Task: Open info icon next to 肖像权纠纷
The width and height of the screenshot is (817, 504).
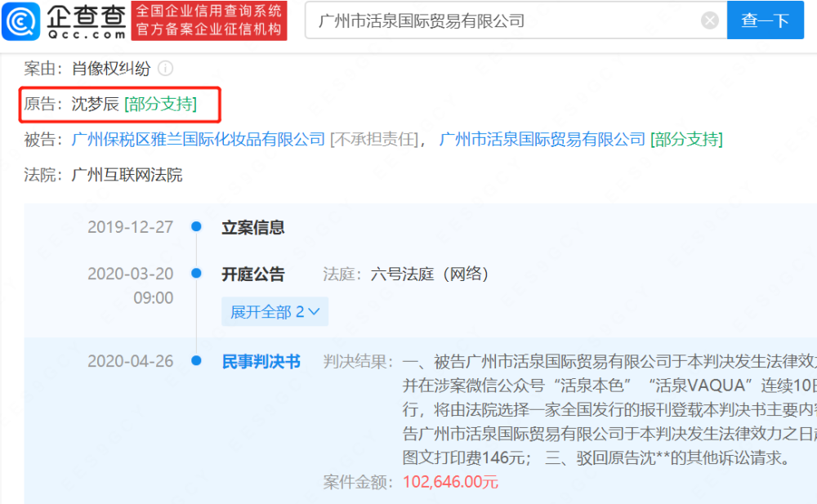Action: [166, 69]
